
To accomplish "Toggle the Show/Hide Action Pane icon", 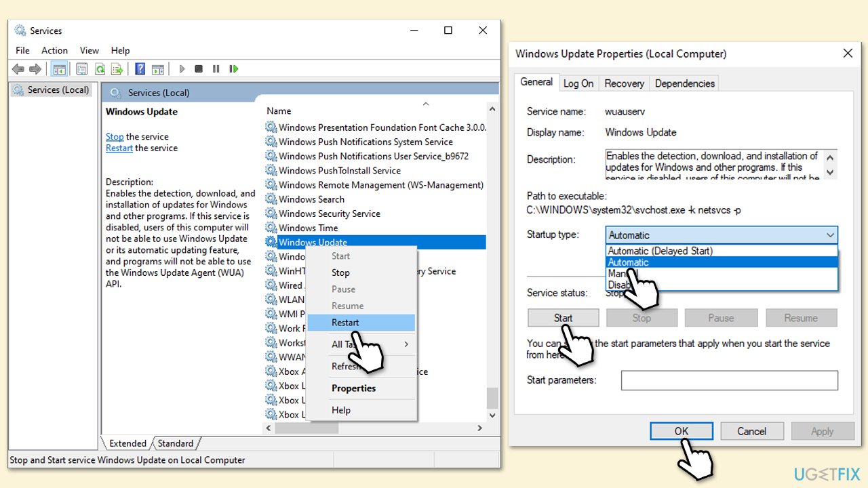I will [158, 69].
